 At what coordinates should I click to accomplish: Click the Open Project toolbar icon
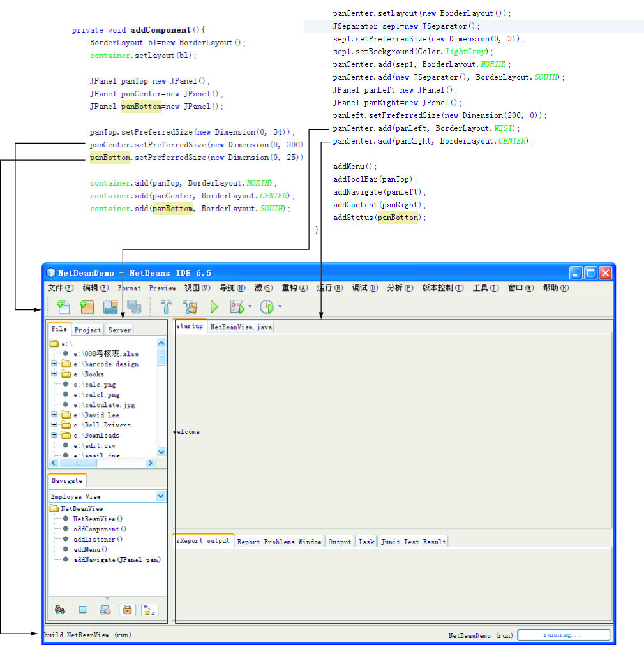110,307
